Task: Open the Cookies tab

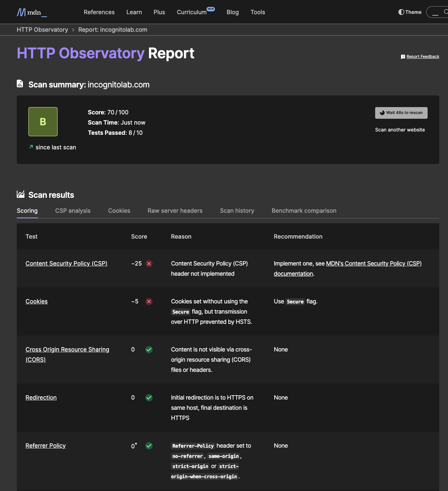Action: [119, 211]
